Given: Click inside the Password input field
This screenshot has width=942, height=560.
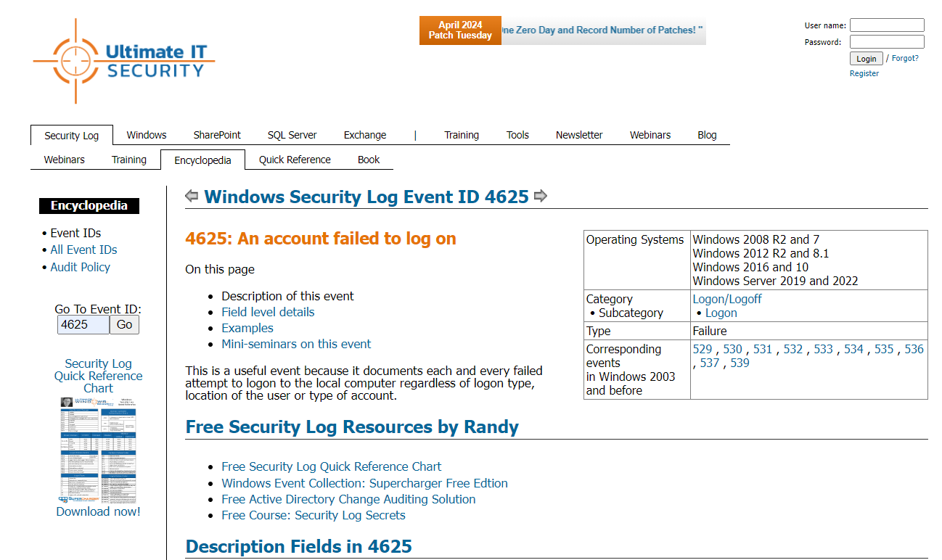Looking at the screenshot, I should click(x=887, y=41).
